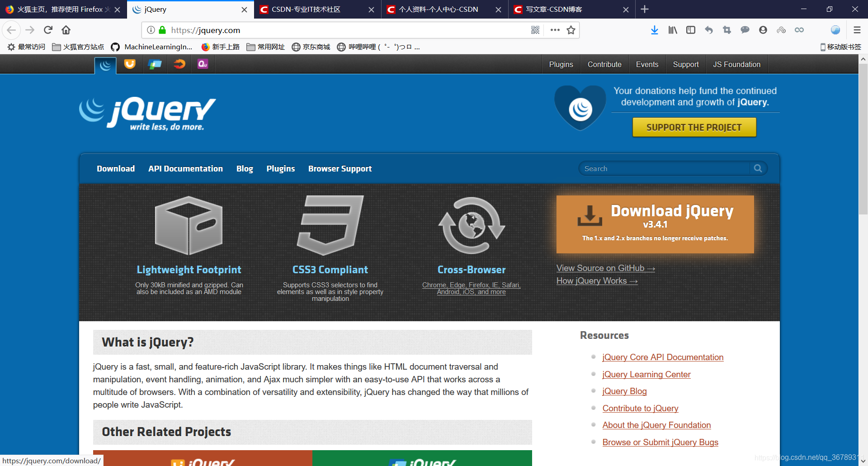Open the QUnit project icon in top bar
The height and width of the screenshot is (466, 868).
tap(203, 64)
